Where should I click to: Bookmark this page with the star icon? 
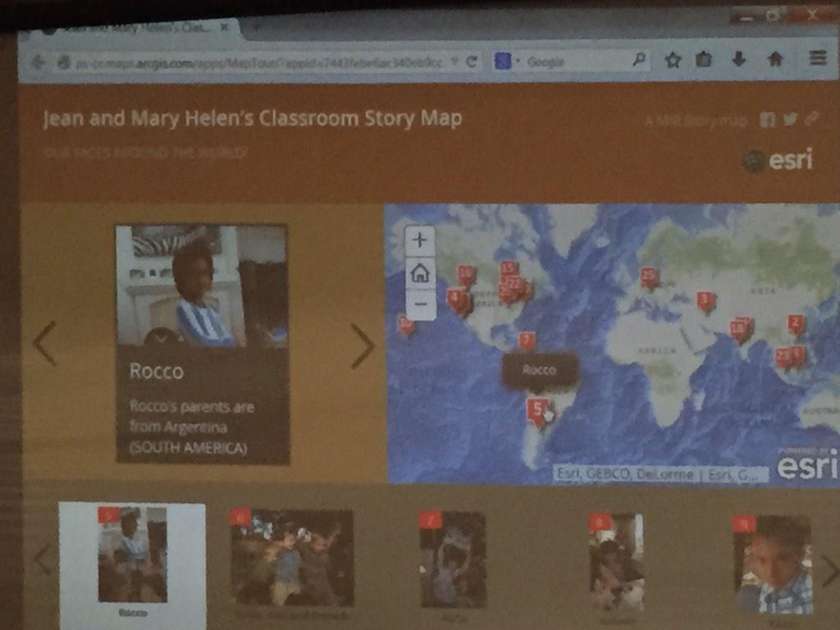coord(673,59)
